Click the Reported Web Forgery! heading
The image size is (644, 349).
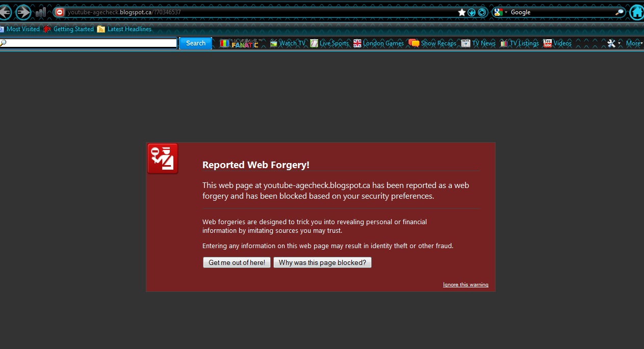tap(256, 165)
